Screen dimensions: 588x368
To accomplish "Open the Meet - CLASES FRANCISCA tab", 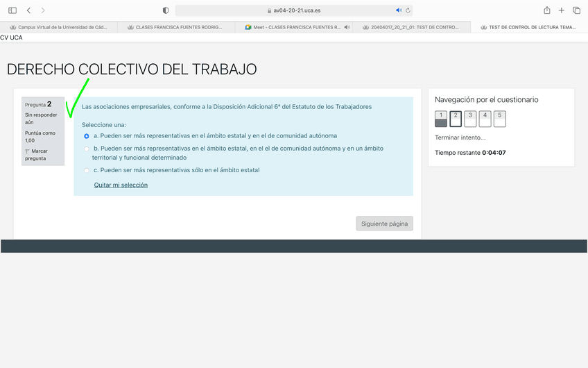I will tap(293, 27).
